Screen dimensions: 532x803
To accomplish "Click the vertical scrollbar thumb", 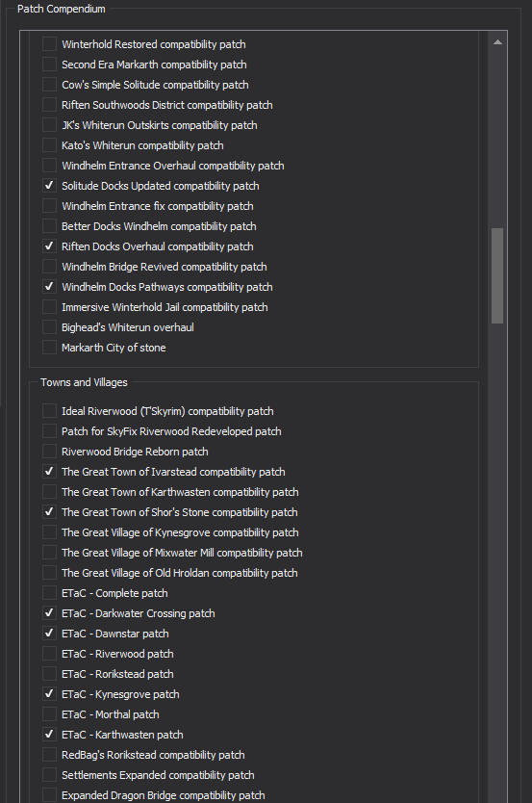I will point(497,276).
